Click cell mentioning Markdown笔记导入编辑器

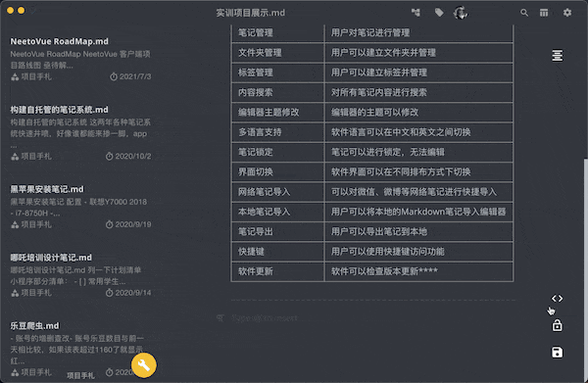[x=418, y=212]
